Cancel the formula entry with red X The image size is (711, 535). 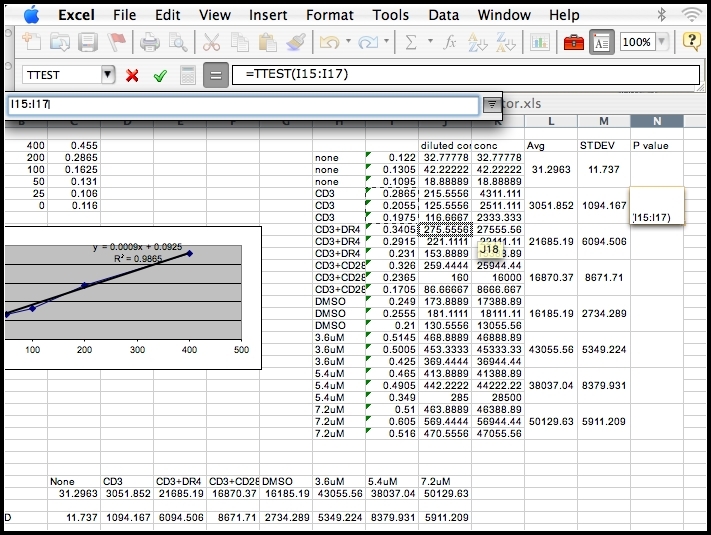tap(132, 75)
